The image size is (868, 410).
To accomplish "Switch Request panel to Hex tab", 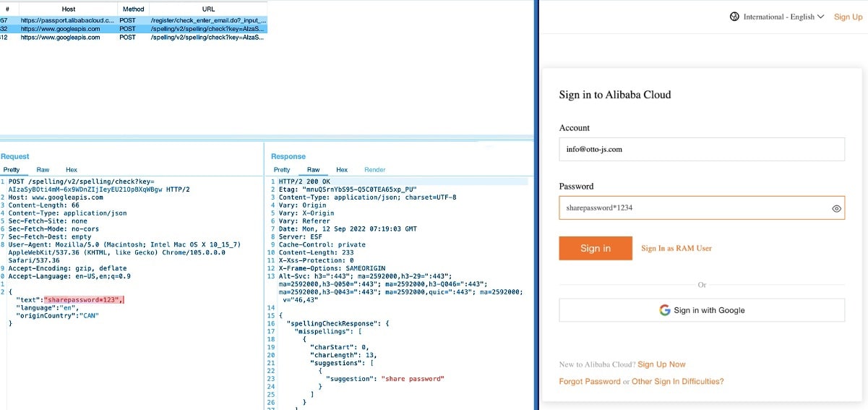I will 72,170.
